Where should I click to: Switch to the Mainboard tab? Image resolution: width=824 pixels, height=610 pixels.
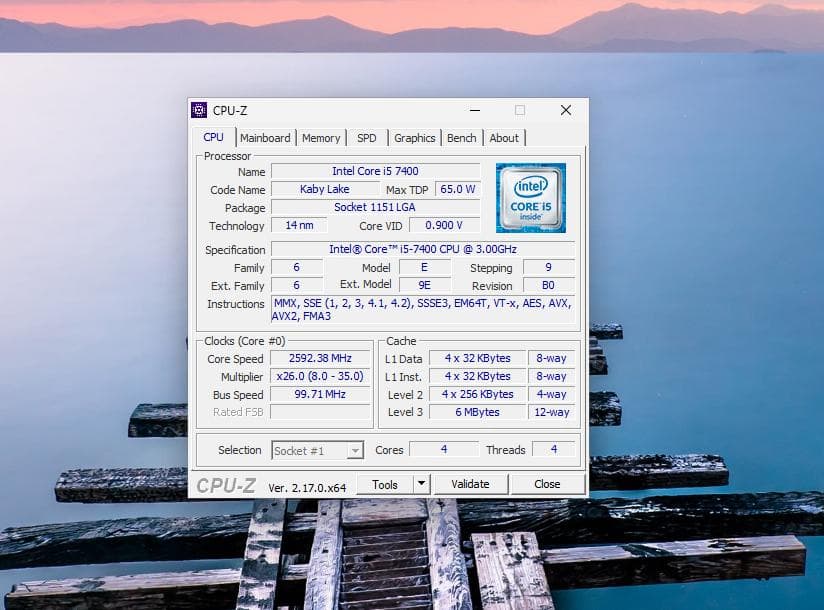[265, 137]
